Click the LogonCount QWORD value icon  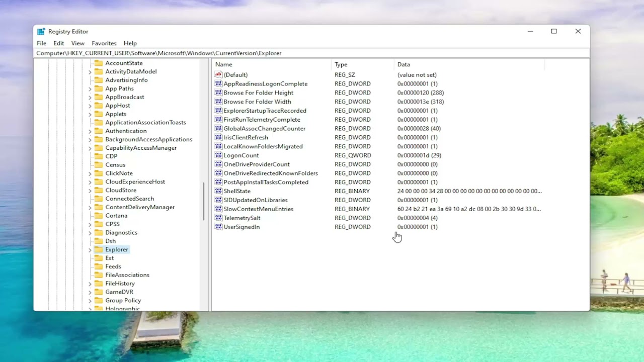(x=218, y=155)
